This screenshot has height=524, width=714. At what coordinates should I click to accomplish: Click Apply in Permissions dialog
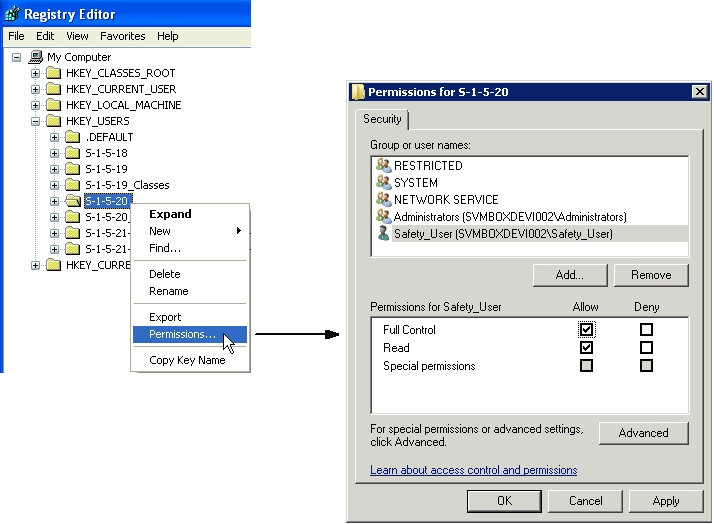click(666, 501)
